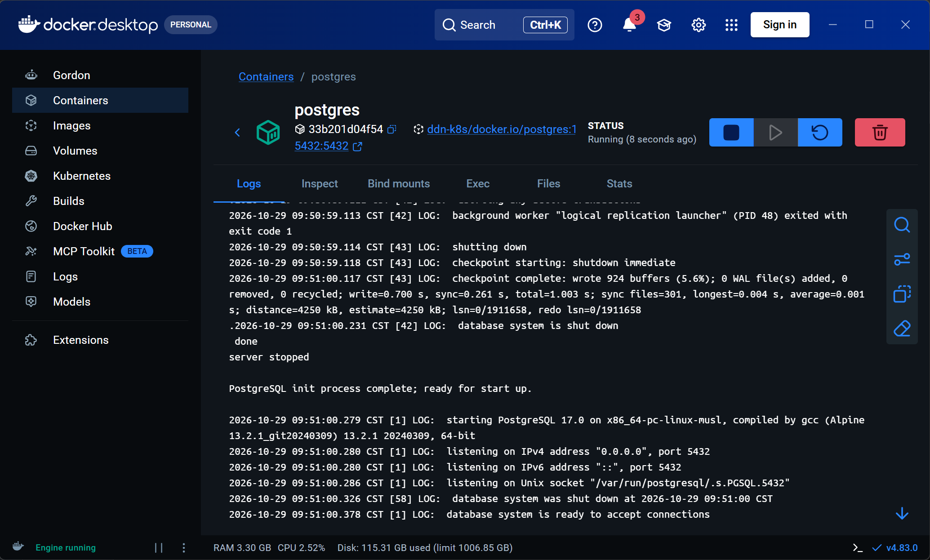This screenshot has height=560, width=930.
Task: Start the postgres container with the play button
Action: click(x=775, y=133)
